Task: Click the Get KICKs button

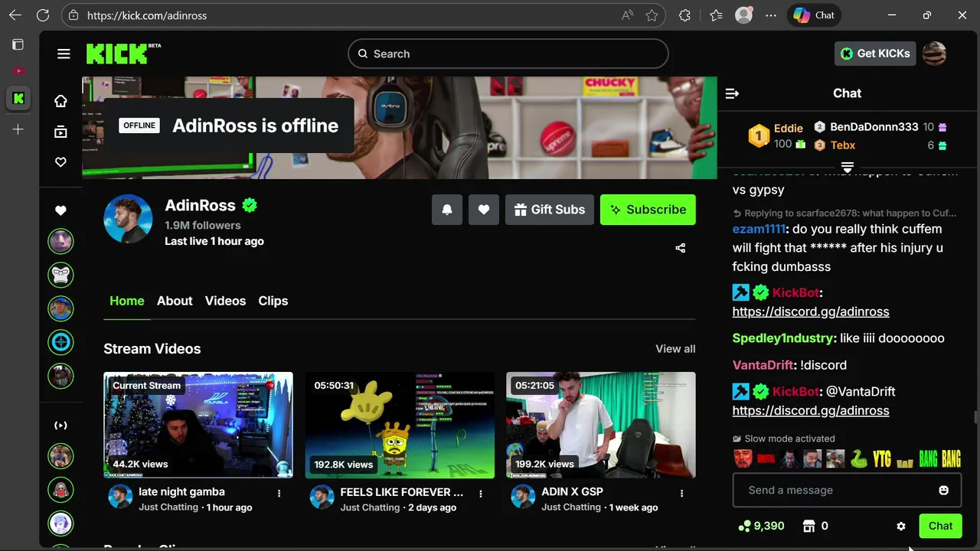Action: [x=875, y=54]
